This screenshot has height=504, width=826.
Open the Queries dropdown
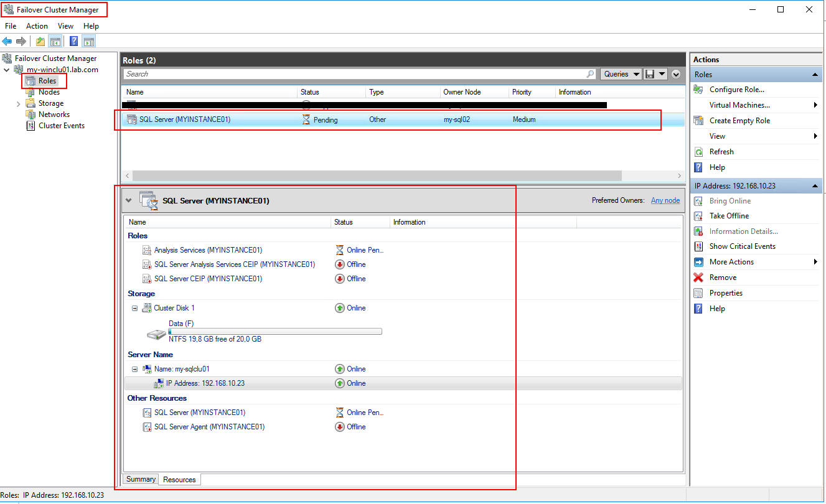point(622,74)
